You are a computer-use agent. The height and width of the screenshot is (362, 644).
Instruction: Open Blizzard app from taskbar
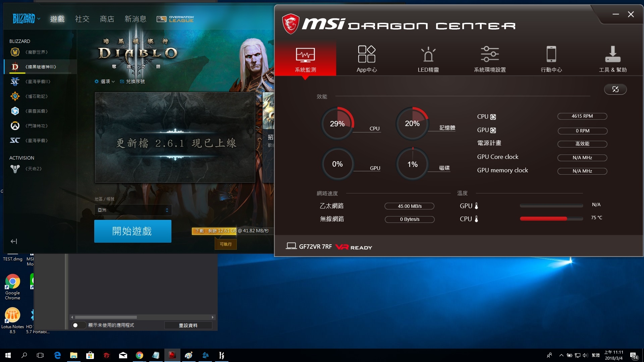(206, 355)
